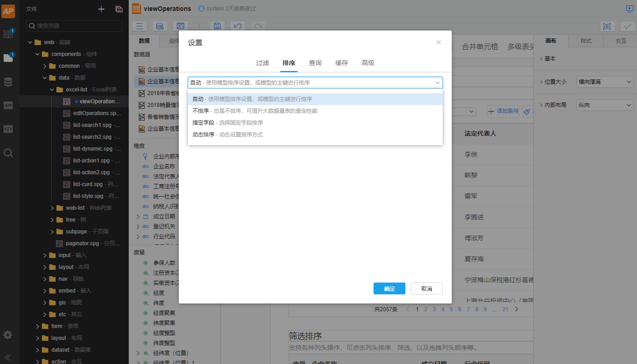This screenshot has height=364, width=637.
Task: Switch to the 过滤 tab in the dialog
Action: point(262,63)
